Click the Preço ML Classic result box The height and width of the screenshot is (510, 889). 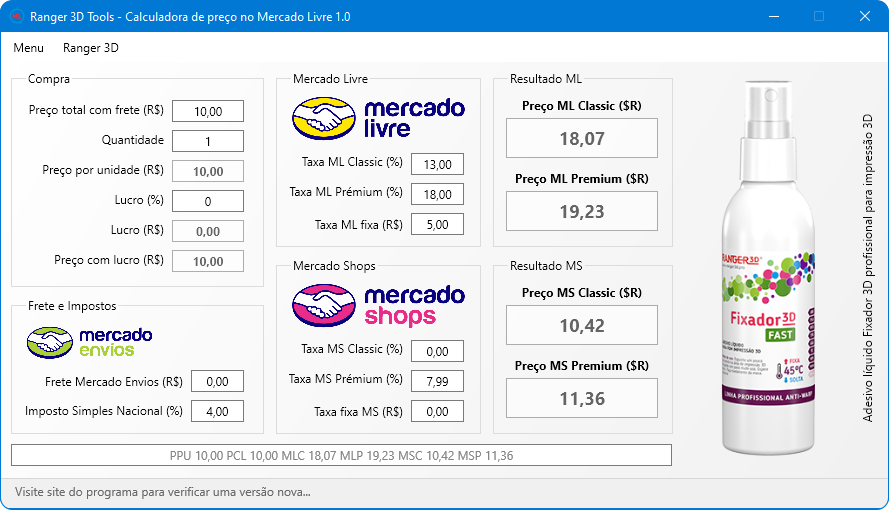581,138
